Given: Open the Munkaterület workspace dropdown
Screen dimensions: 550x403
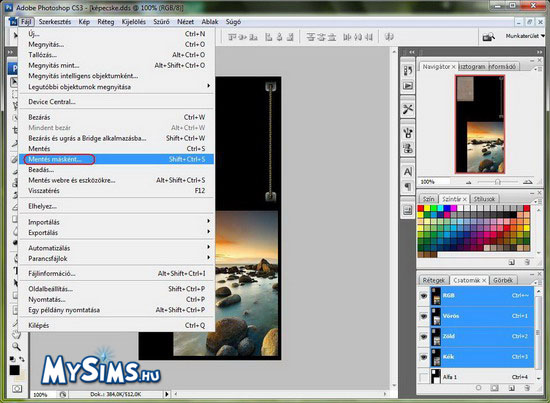Looking at the screenshot, I should 525,36.
